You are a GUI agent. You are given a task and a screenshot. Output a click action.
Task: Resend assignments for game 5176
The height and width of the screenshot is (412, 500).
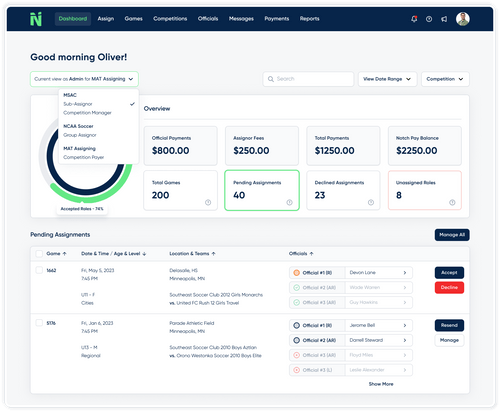pos(449,325)
